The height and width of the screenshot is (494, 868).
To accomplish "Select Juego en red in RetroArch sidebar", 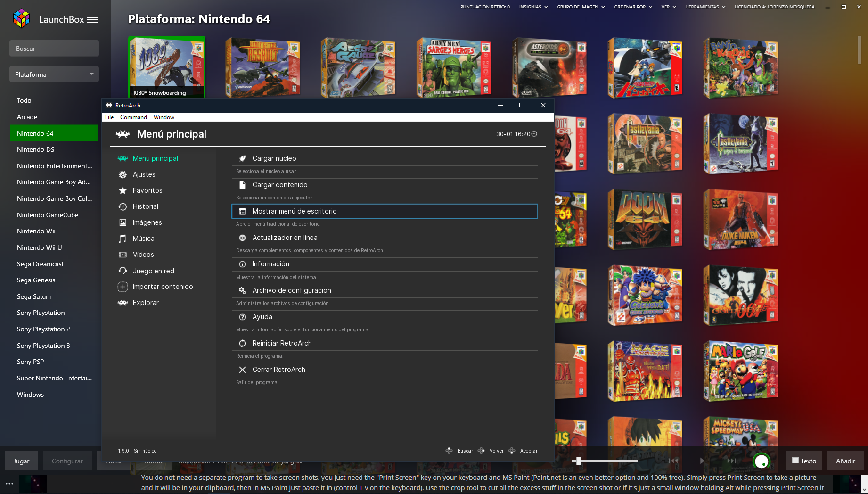I will [x=153, y=271].
